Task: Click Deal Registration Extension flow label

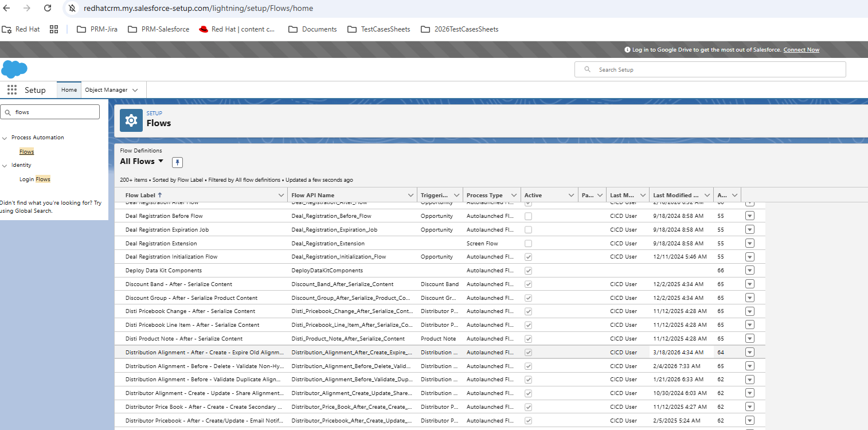Action: point(161,243)
